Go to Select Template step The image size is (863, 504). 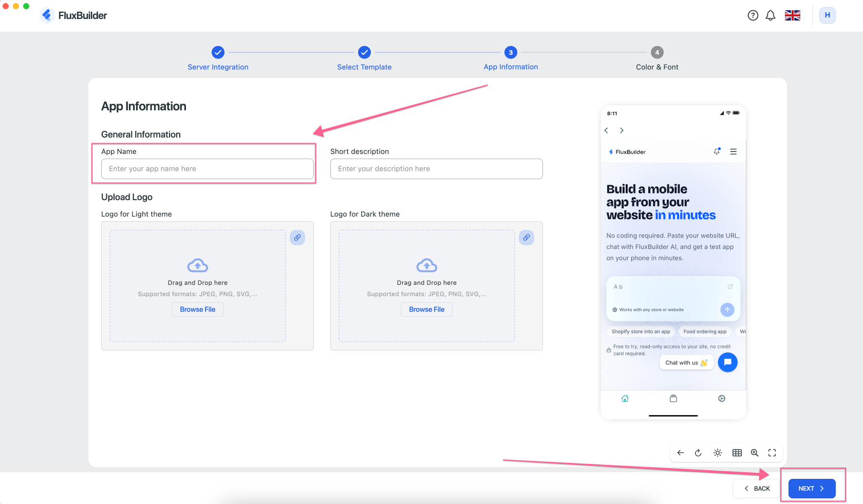(364, 59)
